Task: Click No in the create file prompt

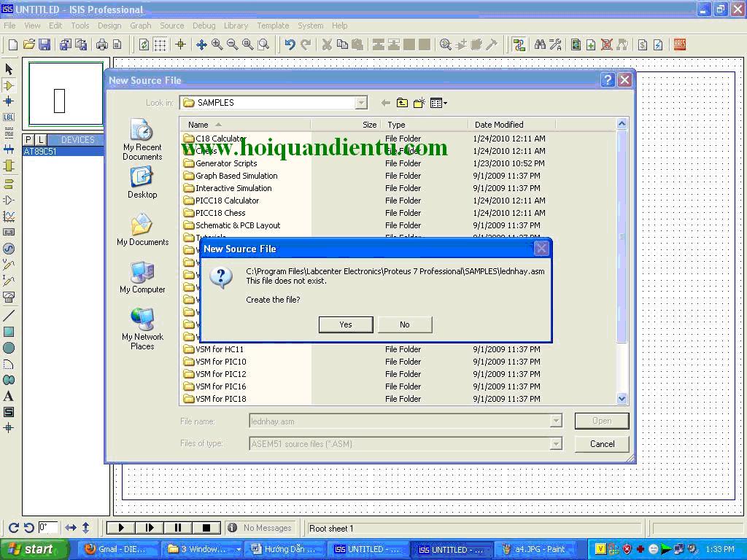Action: 405,324
